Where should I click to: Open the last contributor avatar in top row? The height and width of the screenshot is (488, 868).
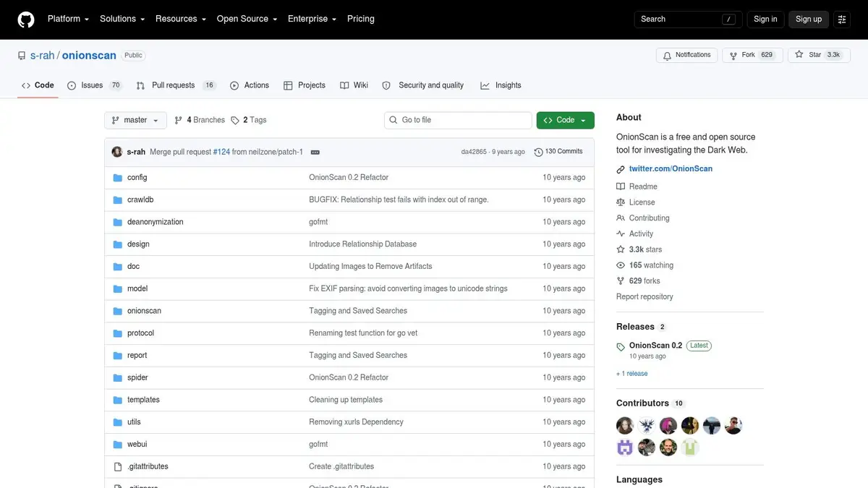[733, 425]
